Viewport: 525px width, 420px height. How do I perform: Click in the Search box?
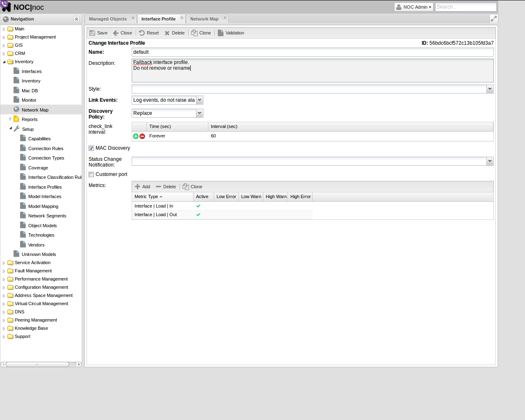click(466, 7)
